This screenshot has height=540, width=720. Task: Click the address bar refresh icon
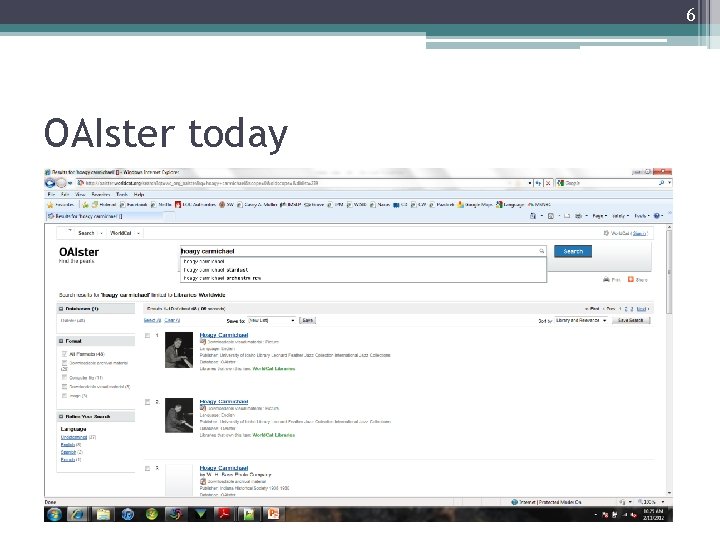[x=538, y=183]
